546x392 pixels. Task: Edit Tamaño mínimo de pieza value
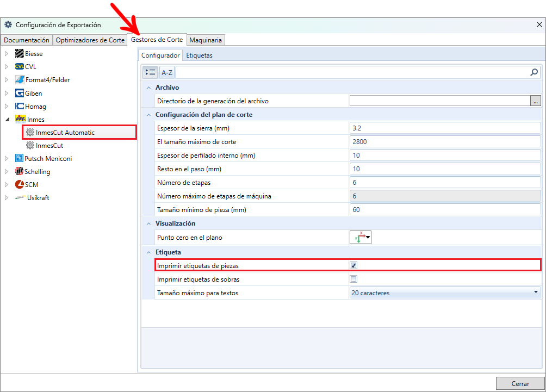(x=445, y=209)
